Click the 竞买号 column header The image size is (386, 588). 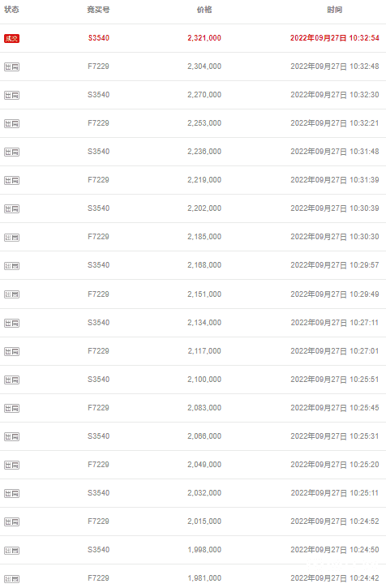click(98, 10)
